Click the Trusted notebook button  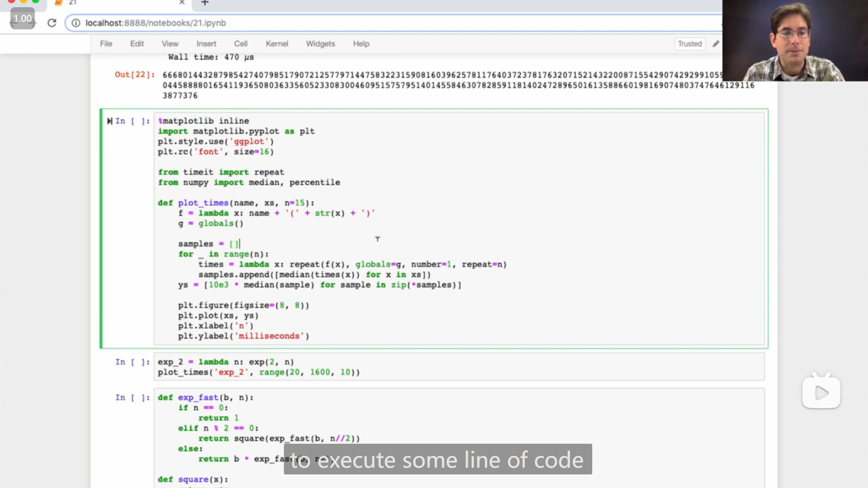click(689, 44)
